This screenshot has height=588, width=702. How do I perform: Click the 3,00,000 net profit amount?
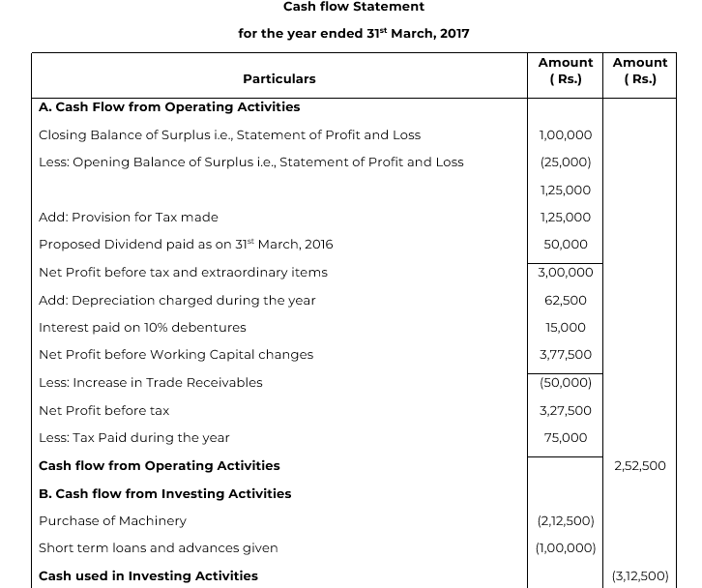pos(566,273)
